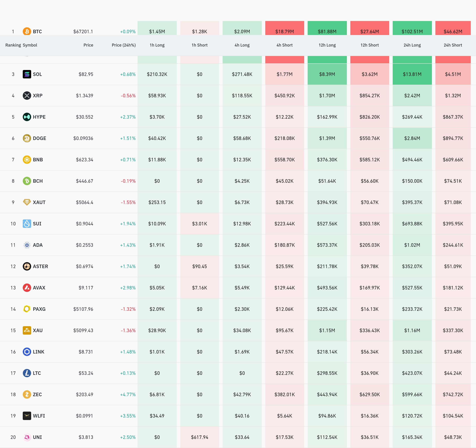Click the Zcash ZEC coin icon
Image resolution: width=476 pixels, height=448 pixels.
coord(27,394)
